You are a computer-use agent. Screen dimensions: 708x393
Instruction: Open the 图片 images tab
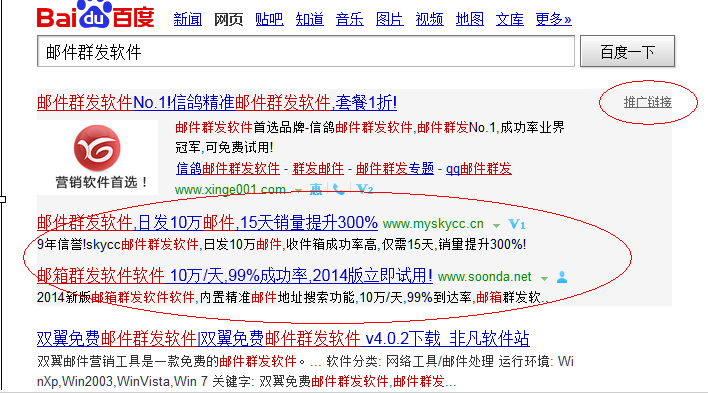pos(390,19)
